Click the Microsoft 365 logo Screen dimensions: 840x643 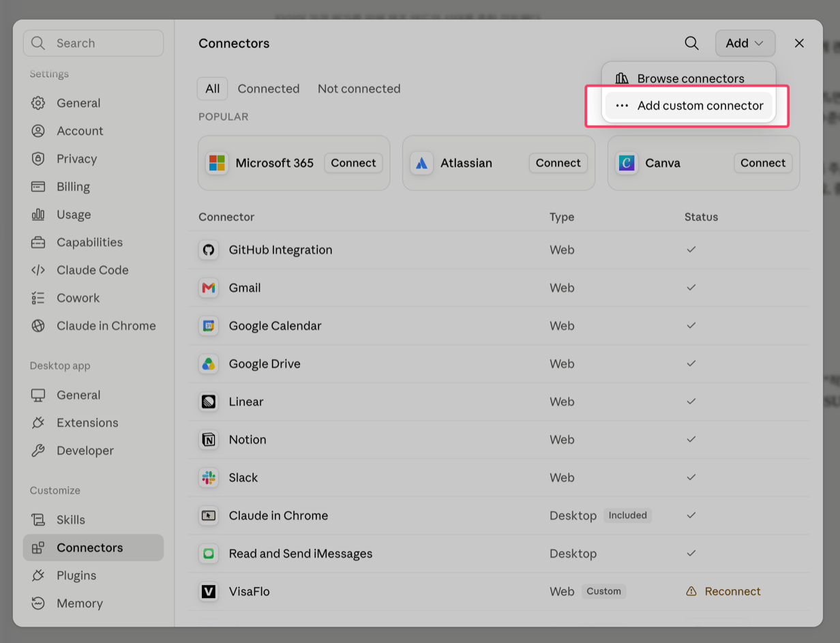(x=217, y=163)
